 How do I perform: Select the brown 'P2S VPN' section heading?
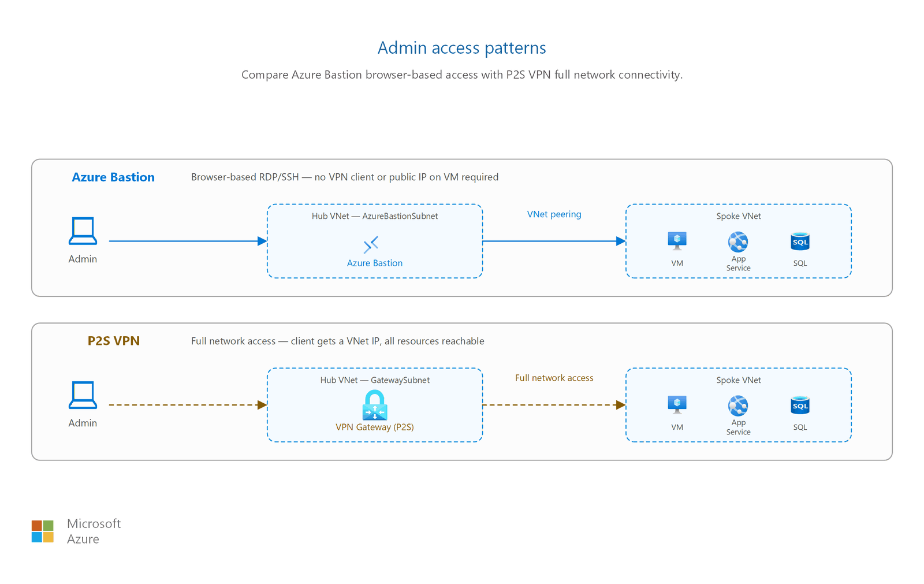(114, 341)
